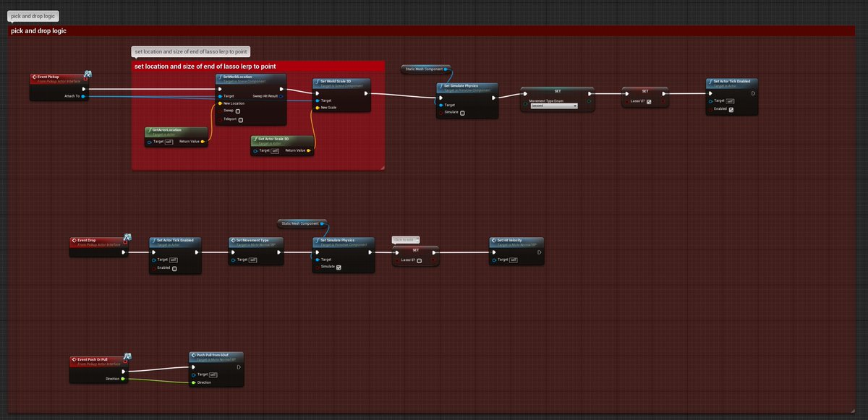Click output pin of top Static Mesh Component variable
868x420 pixels.
(446, 69)
